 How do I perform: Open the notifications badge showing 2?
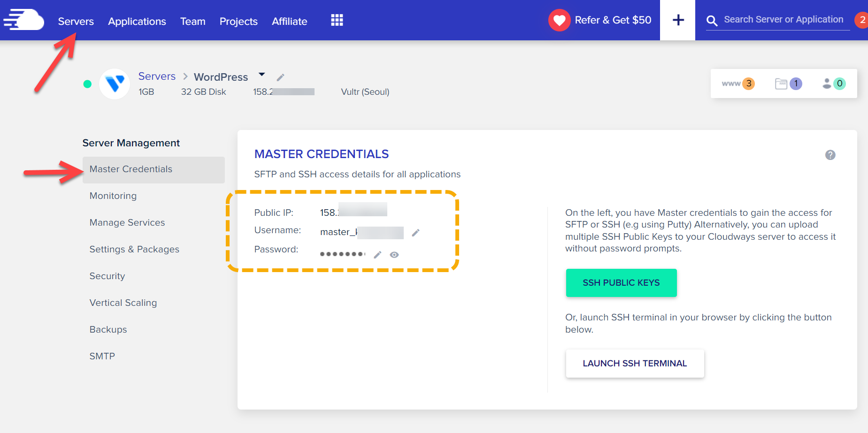(x=861, y=20)
